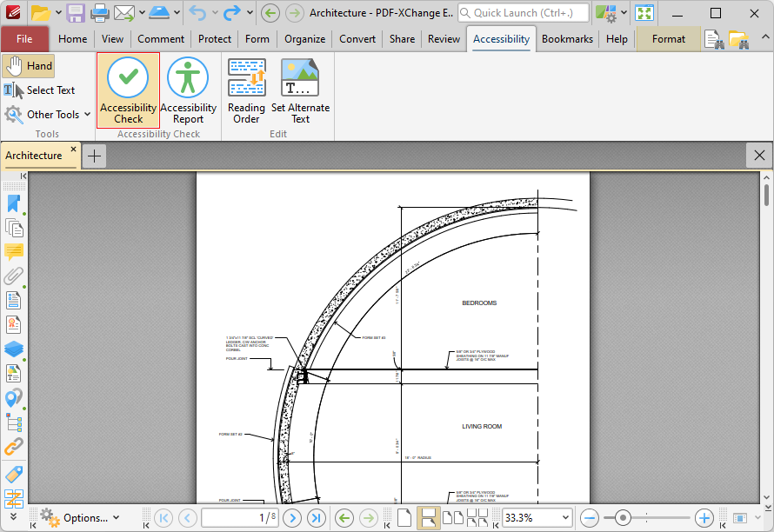
Task: Expand the Scan dropdown arrow
Action: pyautogui.click(x=177, y=13)
